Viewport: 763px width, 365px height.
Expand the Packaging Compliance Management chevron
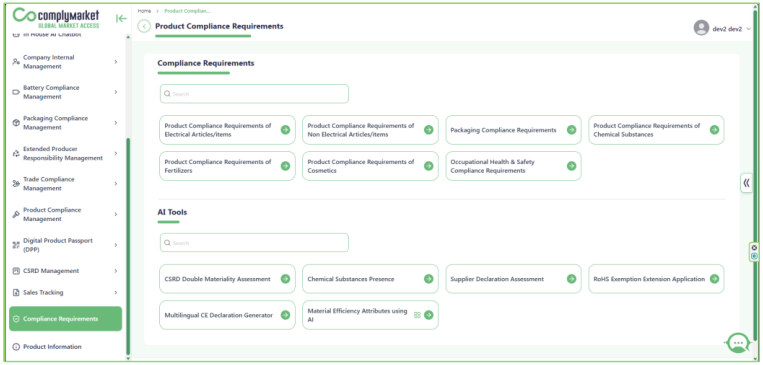pyautogui.click(x=116, y=123)
